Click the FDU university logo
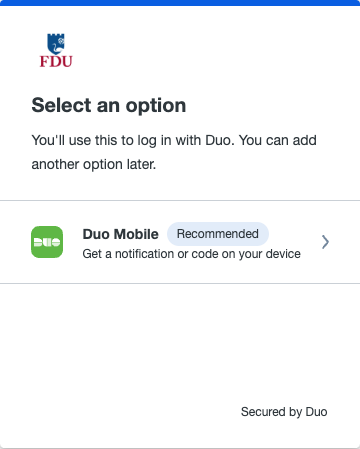This screenshot has width=360, height=449. click(x=56, y=50)
